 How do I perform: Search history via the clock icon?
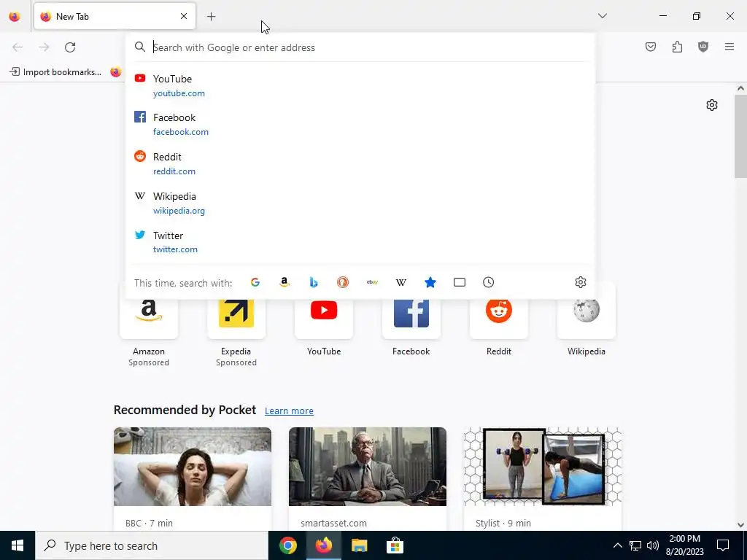coord(488,282)
